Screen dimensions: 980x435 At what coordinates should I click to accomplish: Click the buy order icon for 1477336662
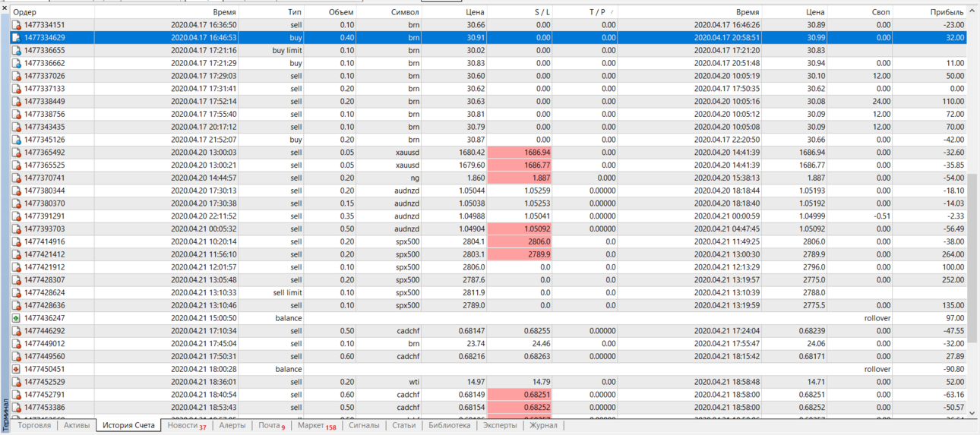(16, 63)
